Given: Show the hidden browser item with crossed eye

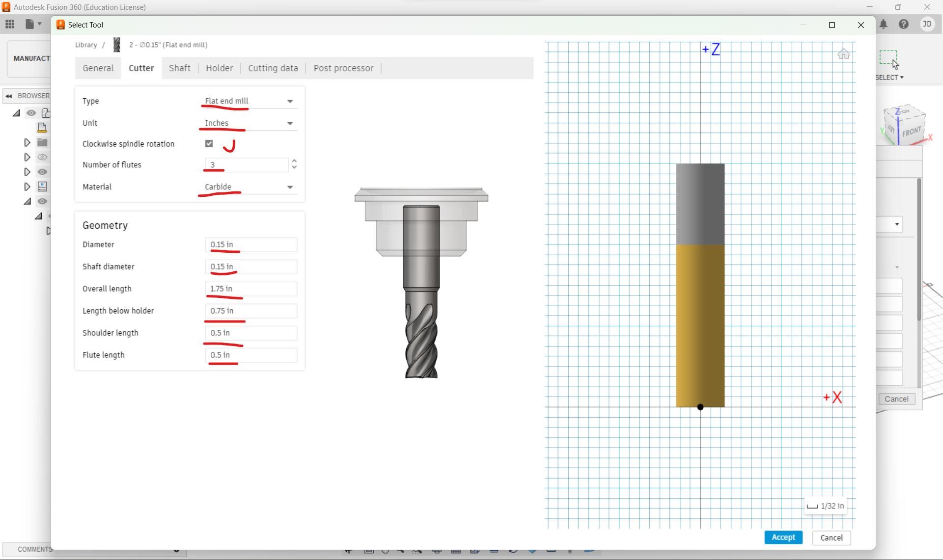Looking at the screenshot, I should click(x=42, y=157).
